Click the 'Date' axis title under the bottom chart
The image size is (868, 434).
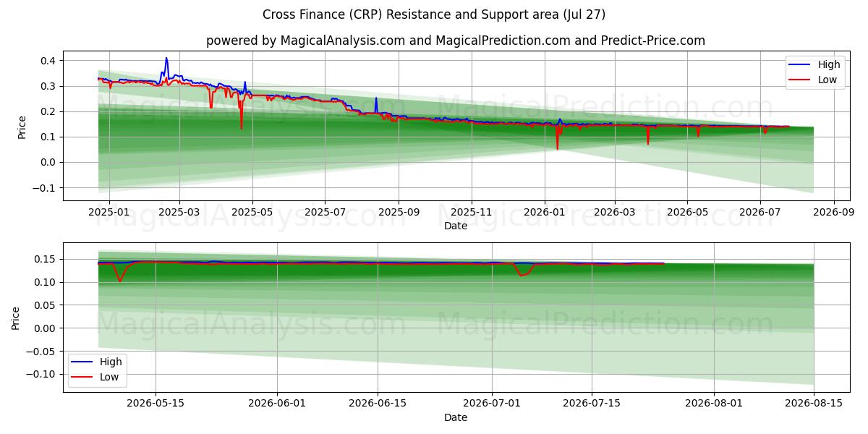click(456, 417)
